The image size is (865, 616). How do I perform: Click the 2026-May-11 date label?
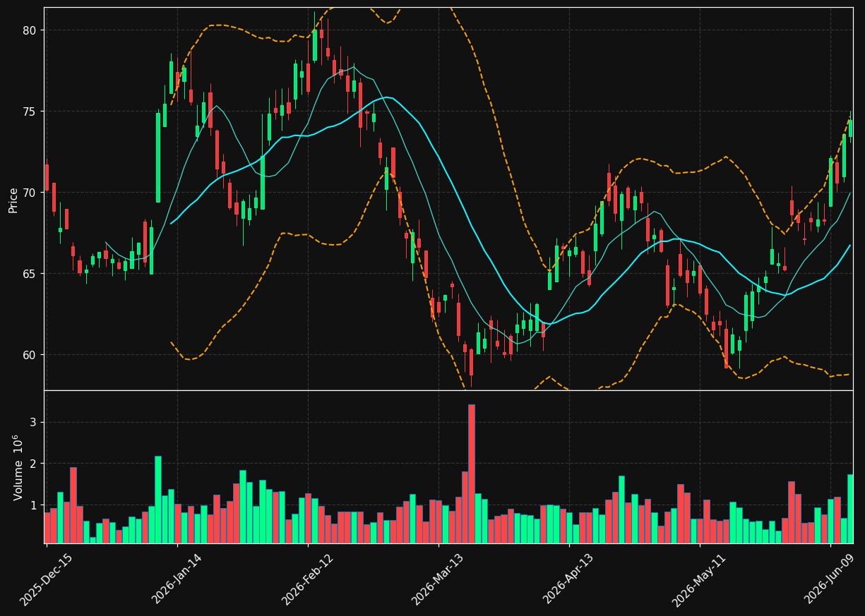click(700, 579)
